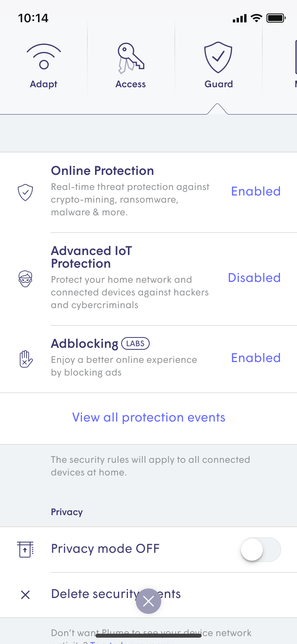The height and width of the screenshot is (644, 297).
Task: Select the Guard shield icon
Action: tap(218, 57)
